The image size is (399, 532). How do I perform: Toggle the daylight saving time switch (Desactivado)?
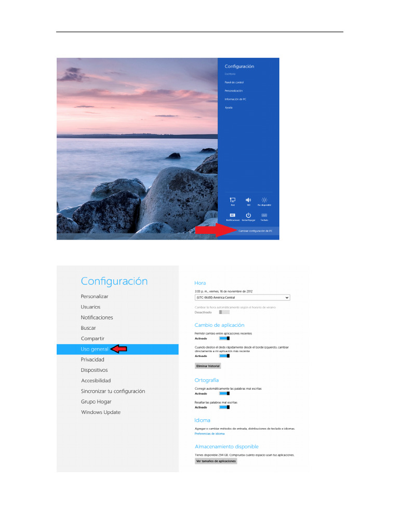pyautogui.click(x=224, y=312)
